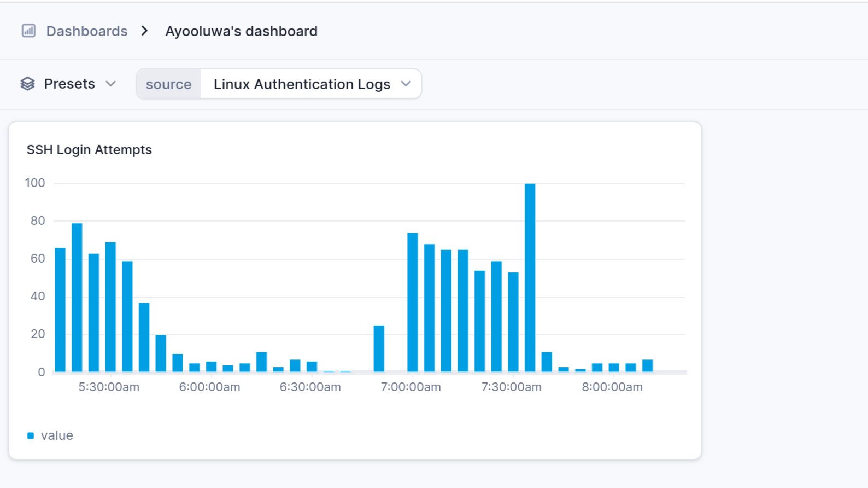Click the Dashboards chart icon

(x=28, y=31)
